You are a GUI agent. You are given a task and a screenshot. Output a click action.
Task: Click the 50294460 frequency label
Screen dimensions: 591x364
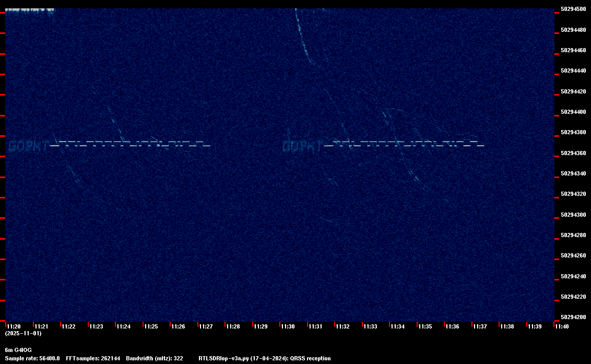point(573,50)
